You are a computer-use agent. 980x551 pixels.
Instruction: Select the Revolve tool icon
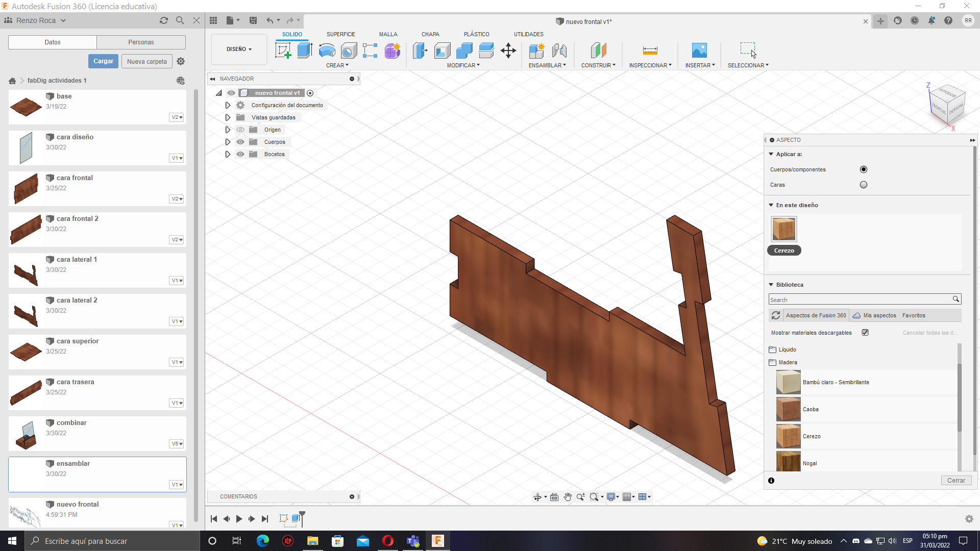(x=327, y=51)
